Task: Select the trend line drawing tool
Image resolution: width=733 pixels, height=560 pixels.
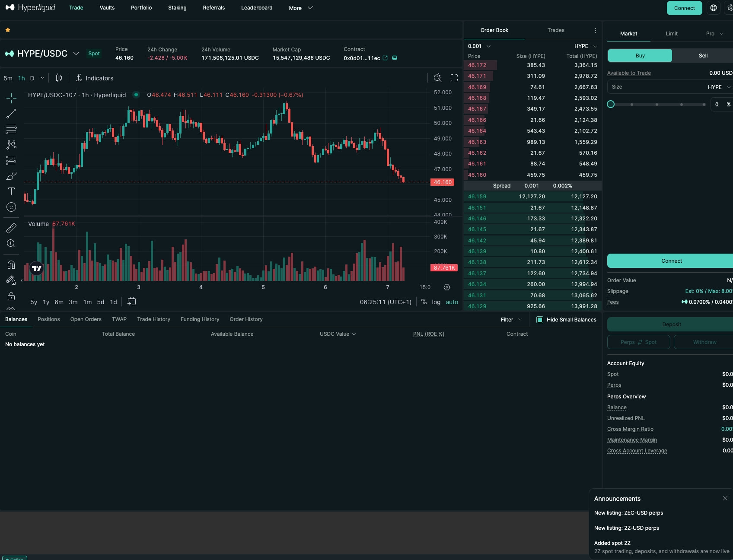Action: pos(11,114)
